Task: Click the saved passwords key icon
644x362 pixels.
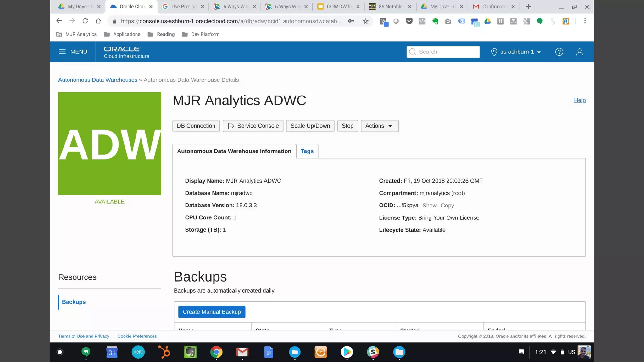Action: (351, 21)
